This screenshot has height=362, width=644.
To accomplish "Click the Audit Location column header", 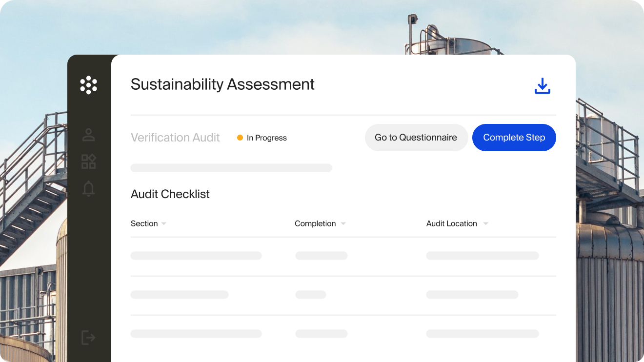I will tap(451, 223).
